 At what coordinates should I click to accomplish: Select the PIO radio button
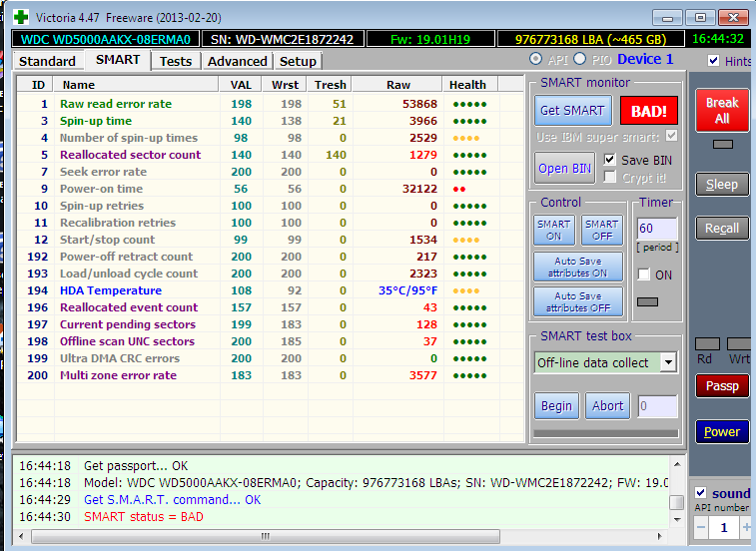coord(580,59)
